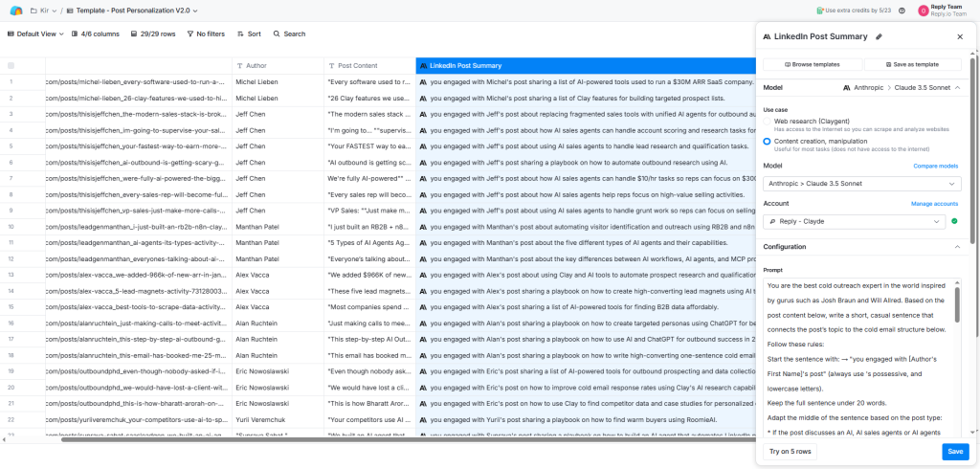Click 'Use extra credits by 5/23' link
The width and height of the screenshot is (980, 469).
click(858, 11)
